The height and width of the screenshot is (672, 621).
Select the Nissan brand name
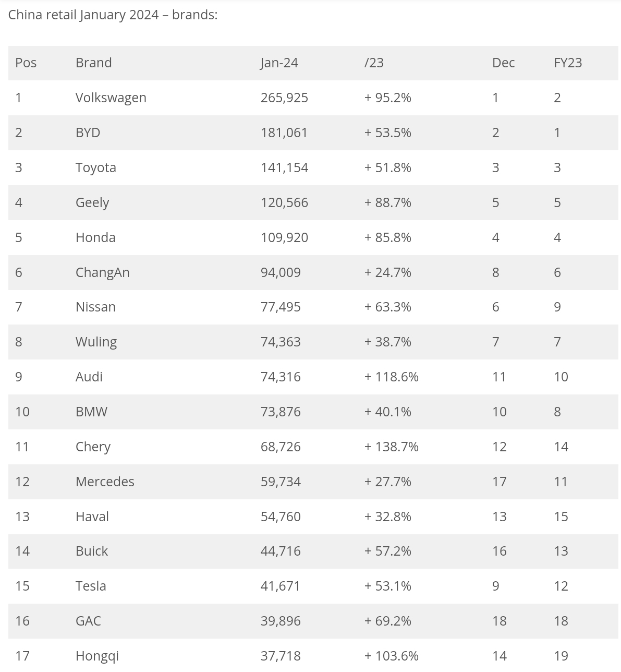[x=95, y=307]
